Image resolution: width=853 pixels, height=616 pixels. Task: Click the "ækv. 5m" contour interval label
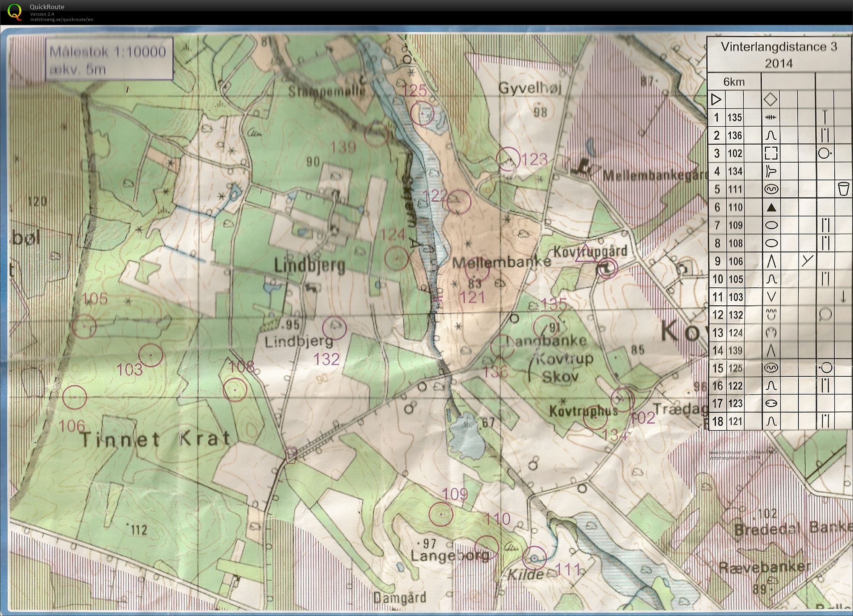77,69
